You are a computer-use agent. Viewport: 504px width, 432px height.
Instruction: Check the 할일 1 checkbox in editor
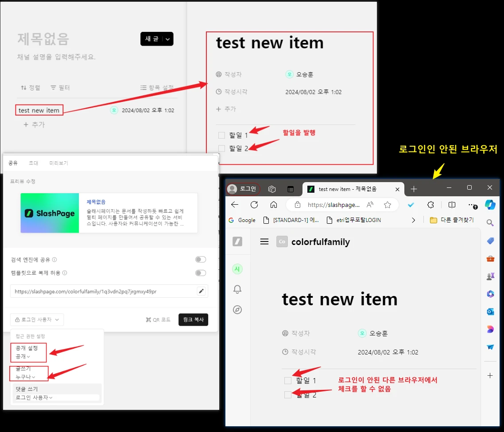[x=221, y=135]
